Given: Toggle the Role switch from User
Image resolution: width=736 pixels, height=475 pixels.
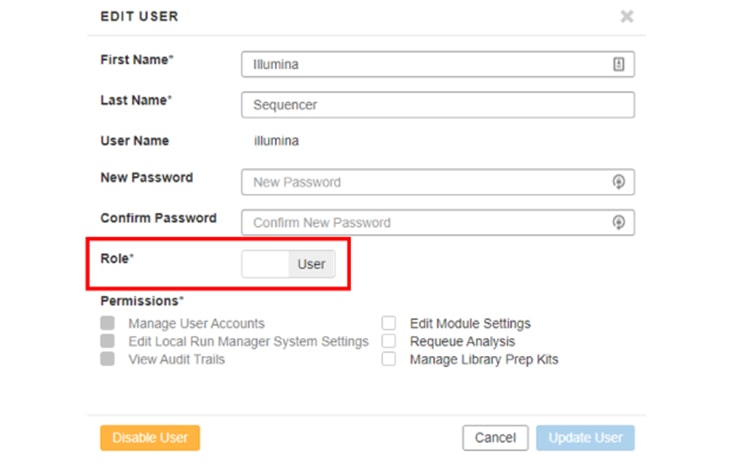Looking at the screenshot, I should [290, 264].
